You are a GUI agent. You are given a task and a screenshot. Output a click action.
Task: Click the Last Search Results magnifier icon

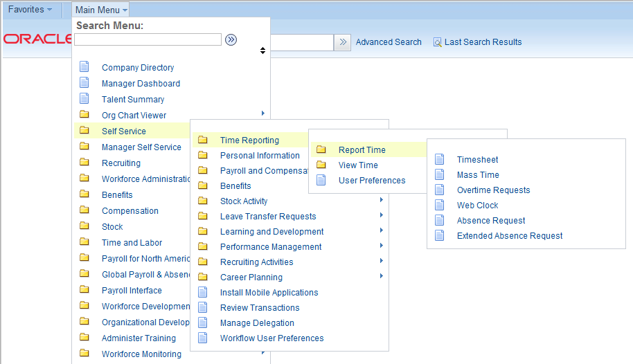point(437,42)
